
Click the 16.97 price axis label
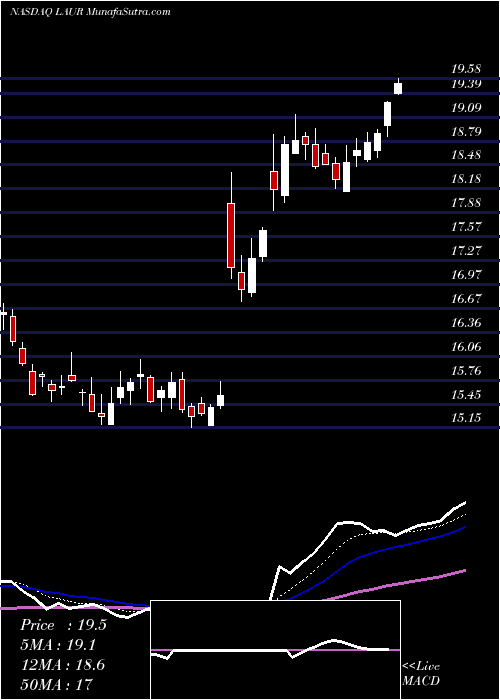[x=465, y=274]
